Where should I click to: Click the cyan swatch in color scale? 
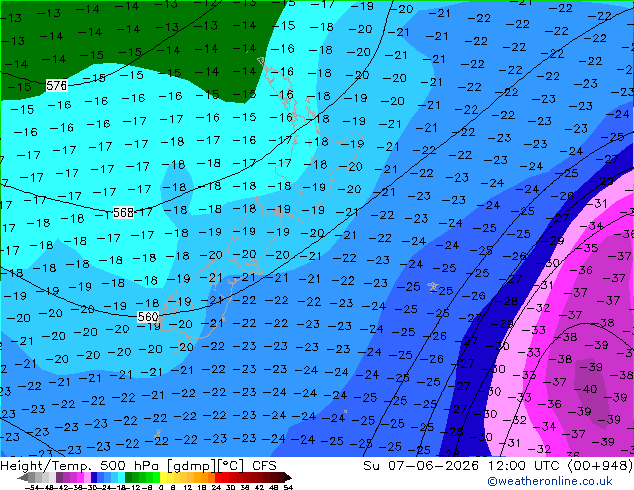121,477
